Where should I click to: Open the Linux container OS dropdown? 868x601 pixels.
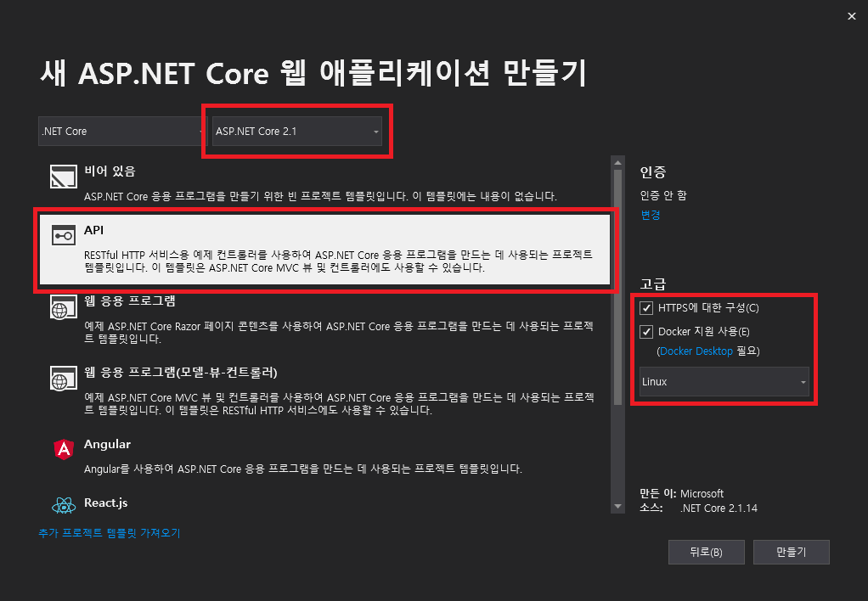(x=724, y=382)
